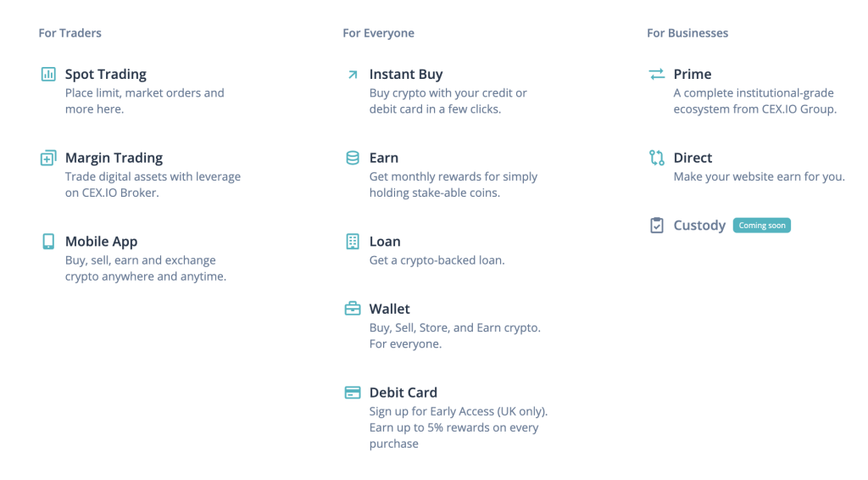Click the Direct branch icon
The height and width of the screenshot is (480, 868).
pos(657,158)
